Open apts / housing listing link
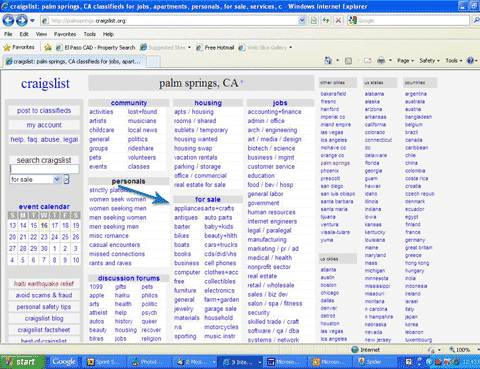Screen dimensions: 480x369 point(194,112)
